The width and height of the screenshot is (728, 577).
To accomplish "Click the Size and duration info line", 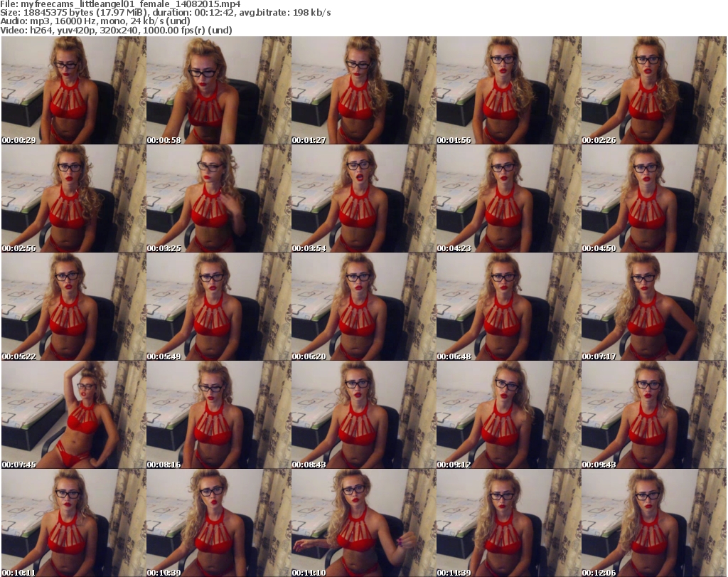I will (x=165, y=13).
